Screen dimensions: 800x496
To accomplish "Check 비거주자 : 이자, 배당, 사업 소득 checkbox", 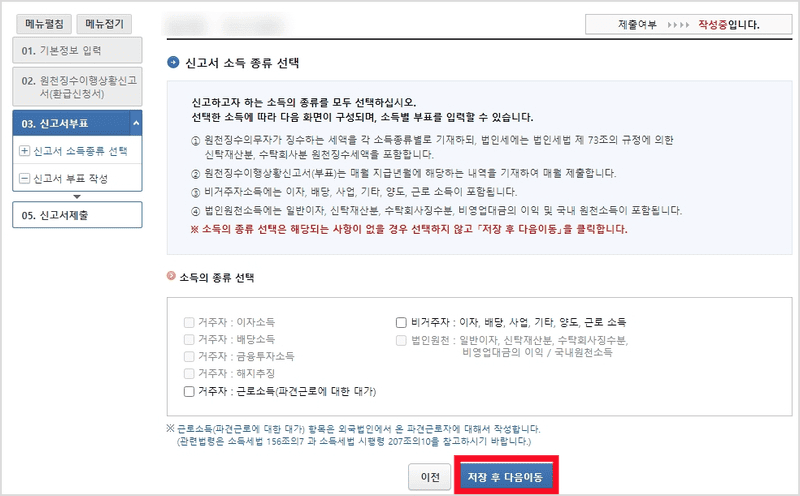I will click(x=401, y=323).
